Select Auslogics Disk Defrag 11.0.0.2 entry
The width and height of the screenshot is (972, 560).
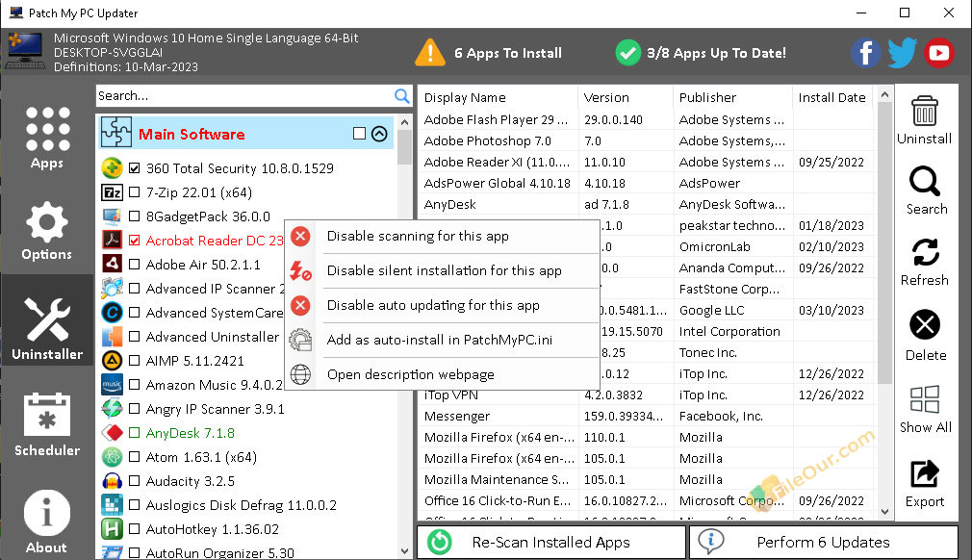pos(242,505)
